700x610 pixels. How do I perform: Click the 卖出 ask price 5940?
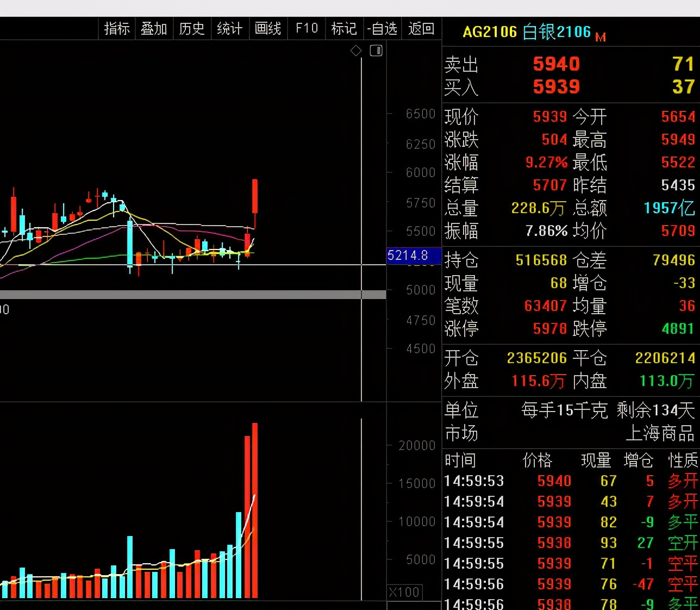(556, 64)
